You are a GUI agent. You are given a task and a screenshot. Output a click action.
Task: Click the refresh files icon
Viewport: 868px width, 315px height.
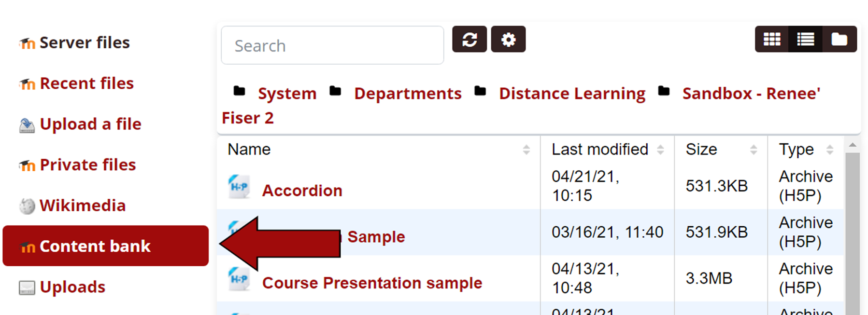(x=469, y=40)
